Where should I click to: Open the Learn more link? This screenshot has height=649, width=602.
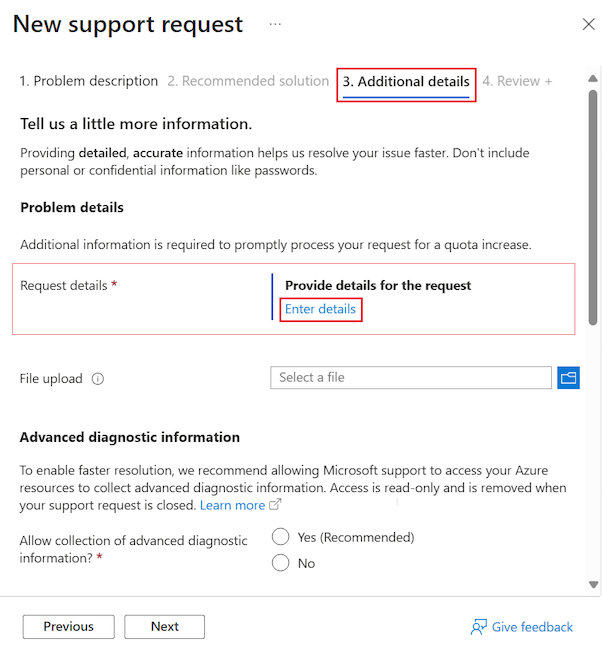tap(233, 505)
